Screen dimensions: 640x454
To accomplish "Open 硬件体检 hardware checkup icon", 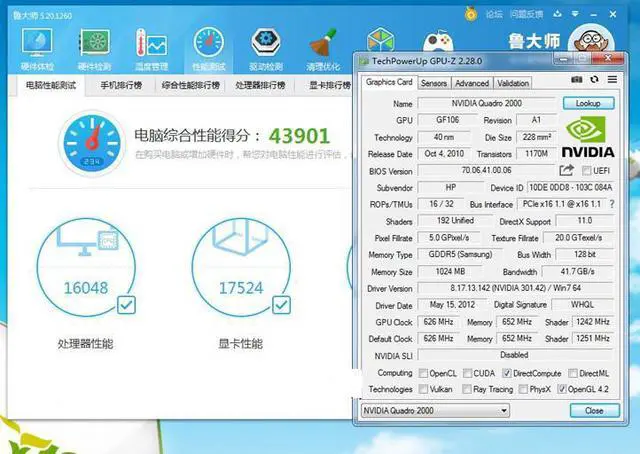I will 37,44.
